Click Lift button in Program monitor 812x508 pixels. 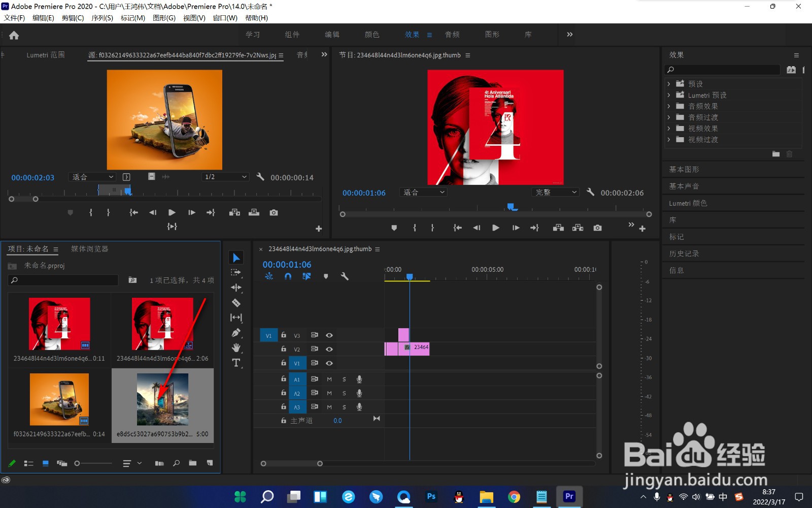coord(558,228)
